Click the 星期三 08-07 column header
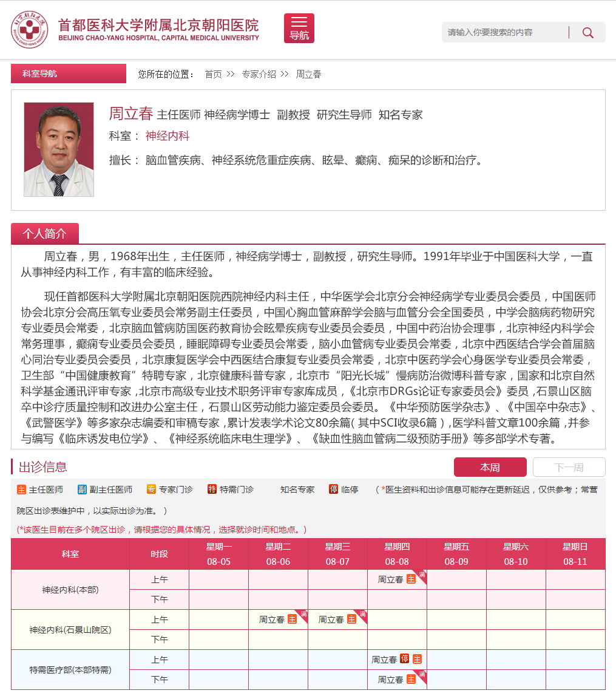The height and width of the screenshot is (693, 616). click(338, 554)
